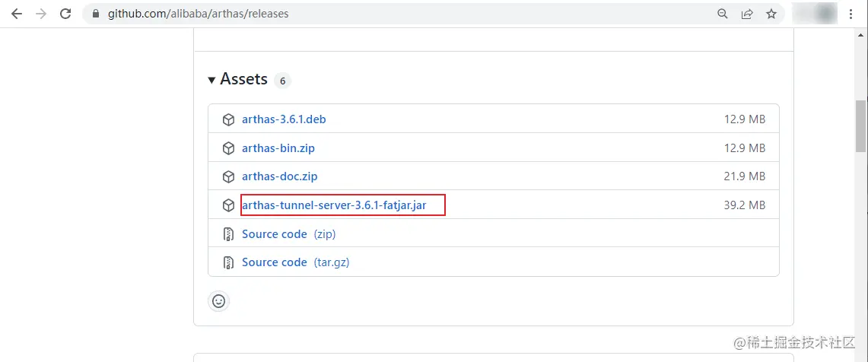This screenshot has height=362, width=868.
Task: Open Chrome three-dot menu
Action: coord(851,14)
